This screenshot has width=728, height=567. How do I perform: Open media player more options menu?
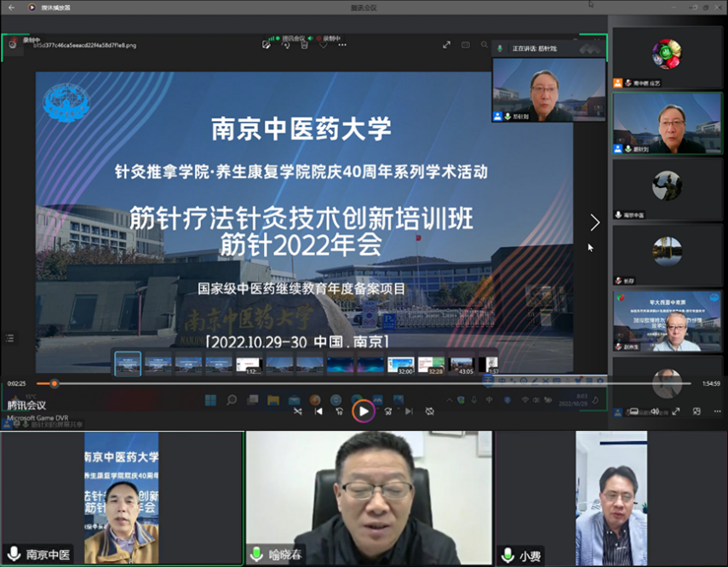[x=717, y=411]
